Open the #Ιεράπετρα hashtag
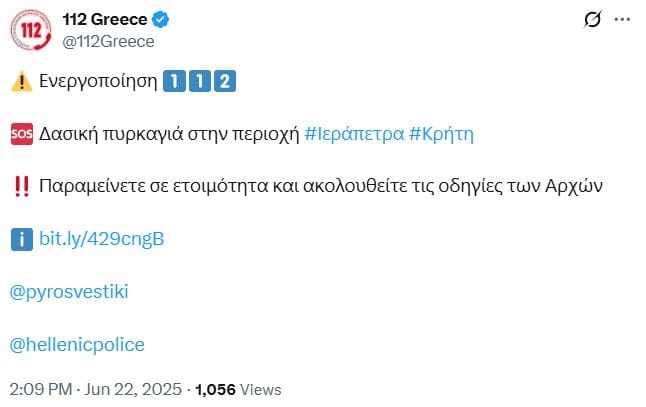 (354, 134)
